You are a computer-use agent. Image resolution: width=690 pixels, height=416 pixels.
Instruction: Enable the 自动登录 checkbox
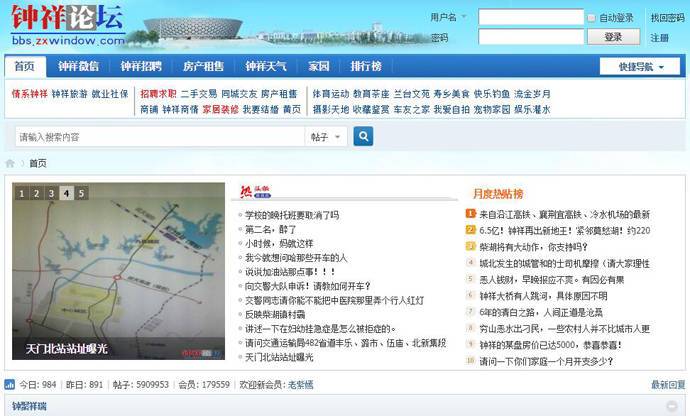[x=591, y=18]
